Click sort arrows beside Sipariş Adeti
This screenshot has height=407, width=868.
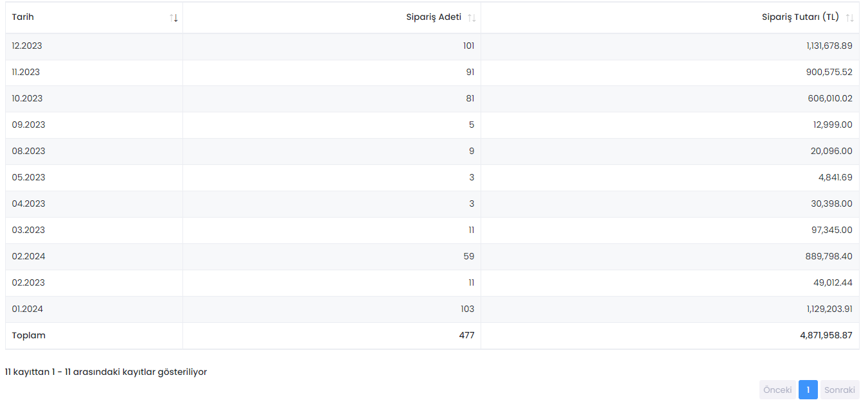(x=472, y=18)
